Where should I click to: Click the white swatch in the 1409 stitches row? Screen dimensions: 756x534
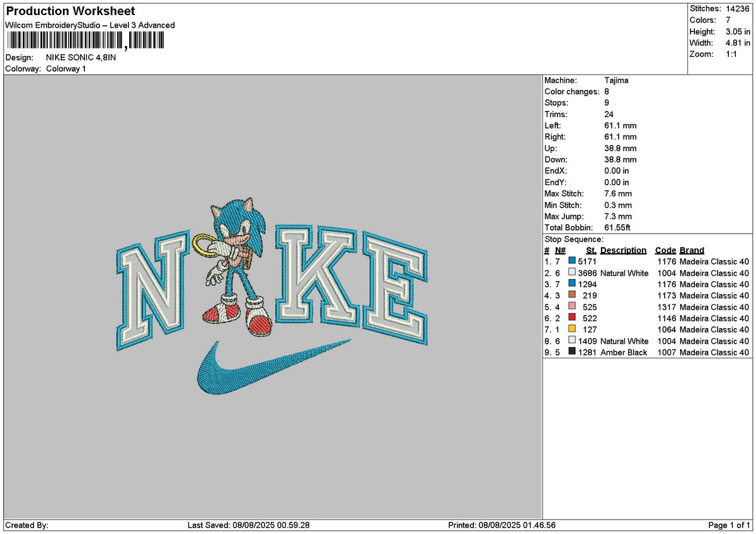(571, 340)
